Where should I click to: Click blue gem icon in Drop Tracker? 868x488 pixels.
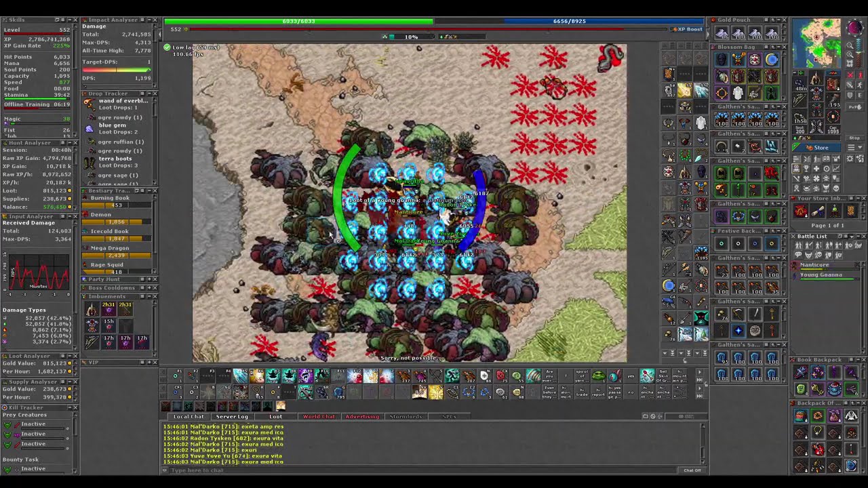coord(90,129)
